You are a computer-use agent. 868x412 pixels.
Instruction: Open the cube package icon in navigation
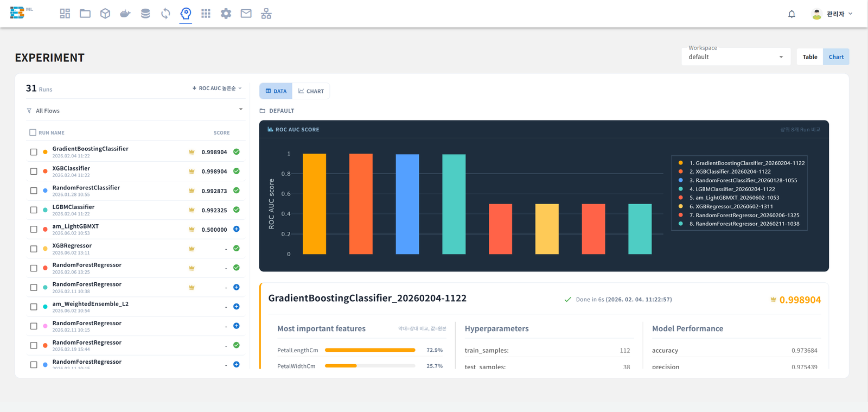point(105,14)
